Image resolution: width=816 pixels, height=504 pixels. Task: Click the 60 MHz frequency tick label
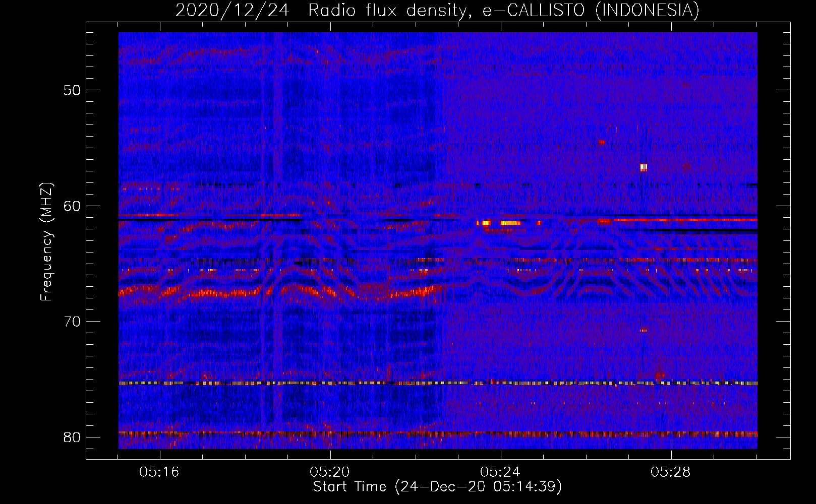point(73,206)
